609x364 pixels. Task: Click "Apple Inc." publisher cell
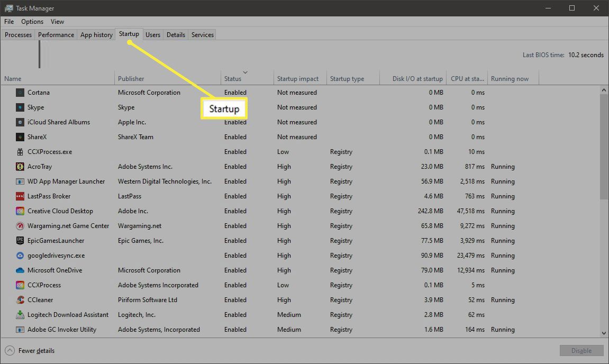(132, 122)
